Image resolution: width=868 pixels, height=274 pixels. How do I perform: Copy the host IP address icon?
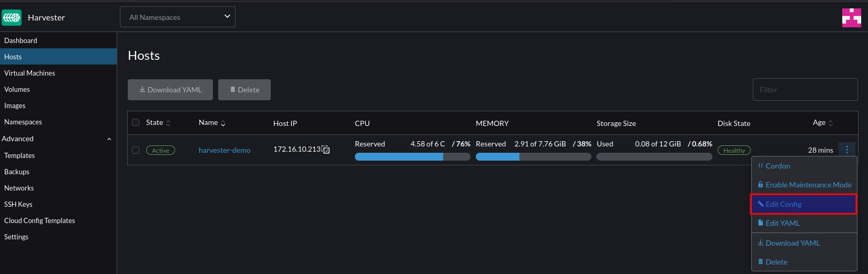pos(326,150)
